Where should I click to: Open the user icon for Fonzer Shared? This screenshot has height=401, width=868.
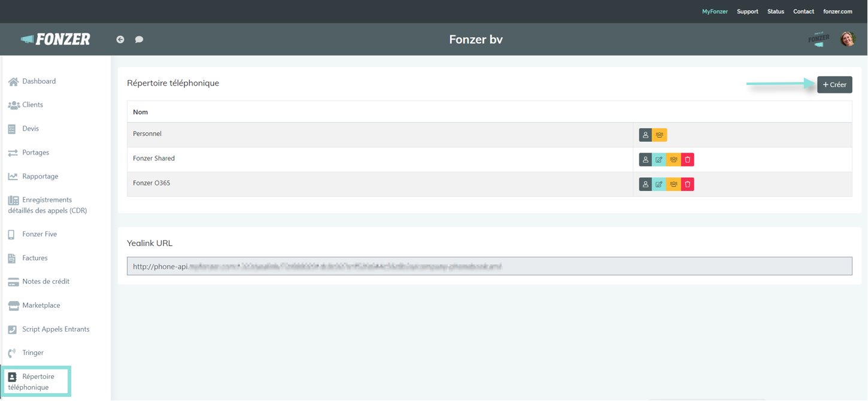click(645, 160)
